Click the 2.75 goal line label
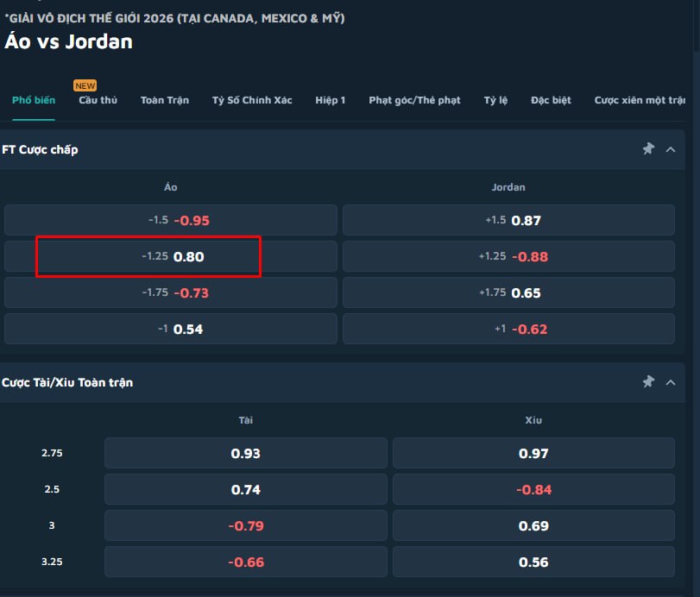This screenshot has height=597, width=700. (52, 453)
